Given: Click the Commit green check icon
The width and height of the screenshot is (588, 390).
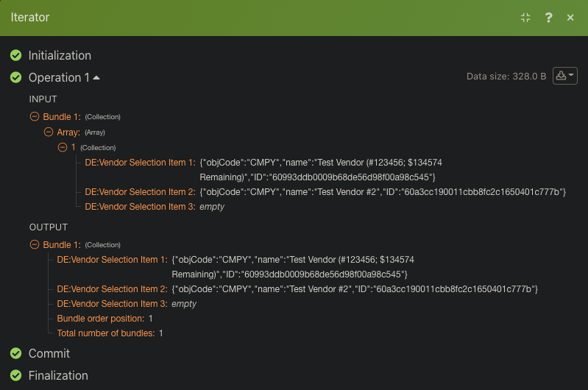Looking at the screenshot, I should (x=15, y=353).
